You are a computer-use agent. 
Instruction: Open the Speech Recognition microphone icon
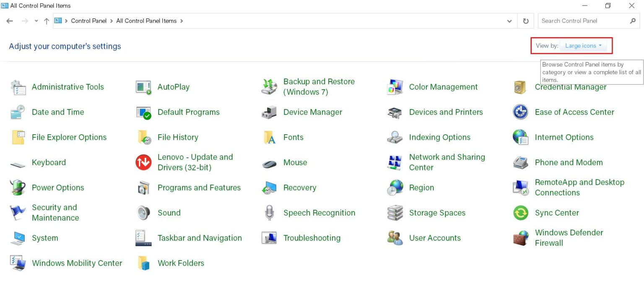(x=269, y=213)
